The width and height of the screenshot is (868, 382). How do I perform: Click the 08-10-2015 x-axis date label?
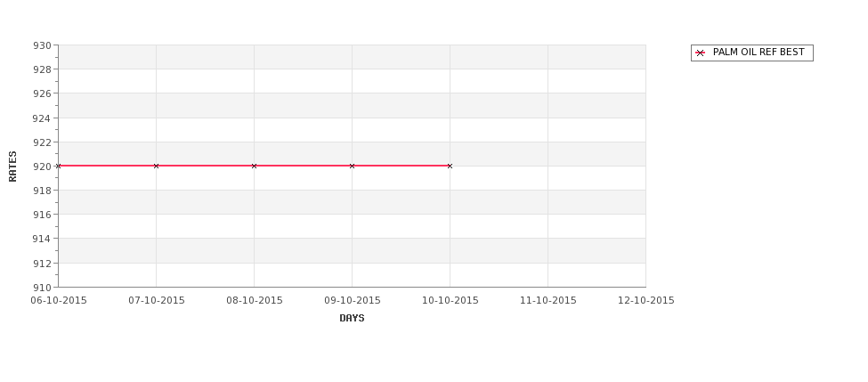(x=254, y=301)
